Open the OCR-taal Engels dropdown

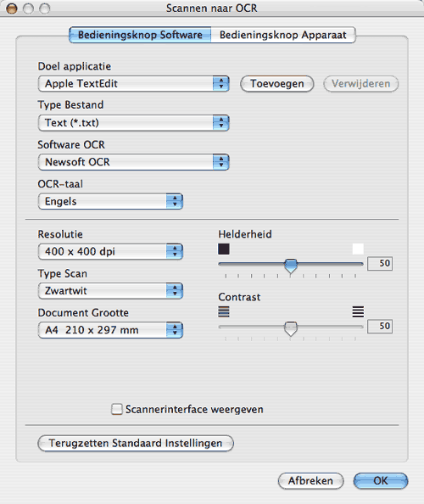(110, 202)
